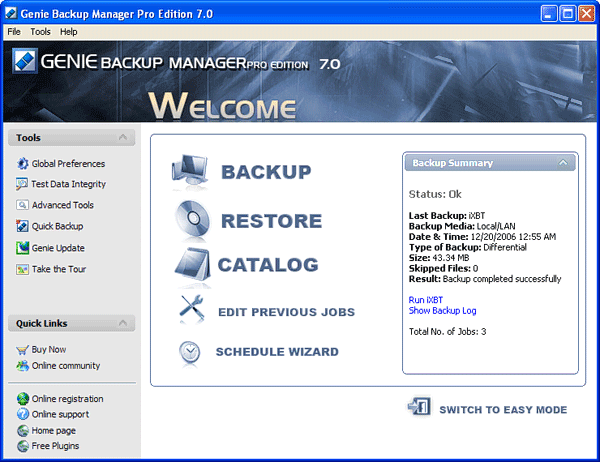The image size is (600, 462).
Task: Click Buy Now link
Action: coord(49,349)
